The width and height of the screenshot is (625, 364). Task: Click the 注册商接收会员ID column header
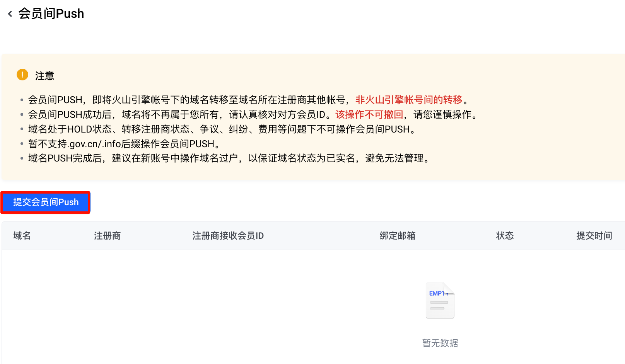point(228,236)
